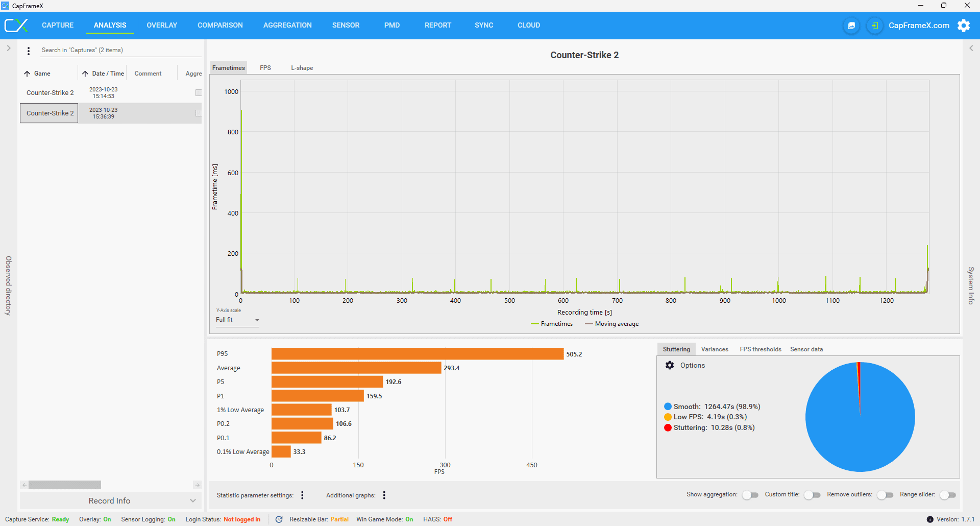The image size is (980, 526).
Task: Open the COMPARISON tab
Action: (220, 25)
